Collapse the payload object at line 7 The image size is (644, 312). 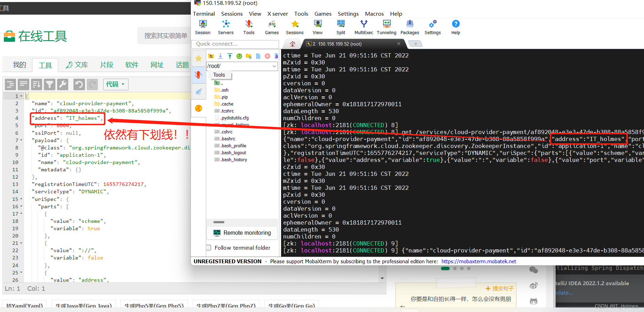[x=21, y=140]
